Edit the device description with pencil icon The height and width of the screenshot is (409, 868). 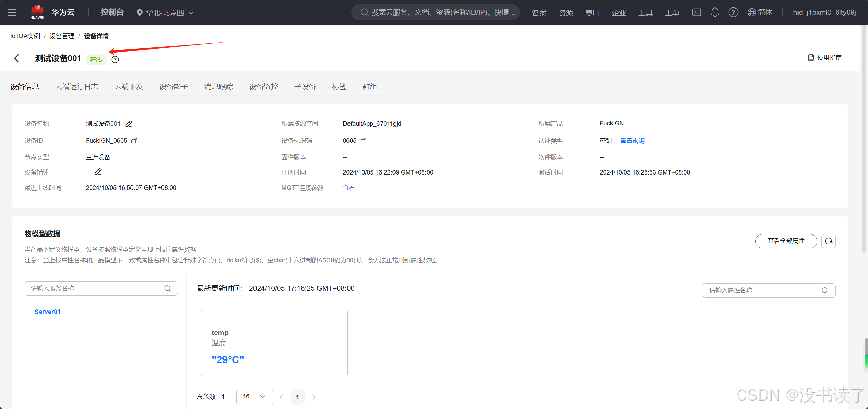[98, 172]
